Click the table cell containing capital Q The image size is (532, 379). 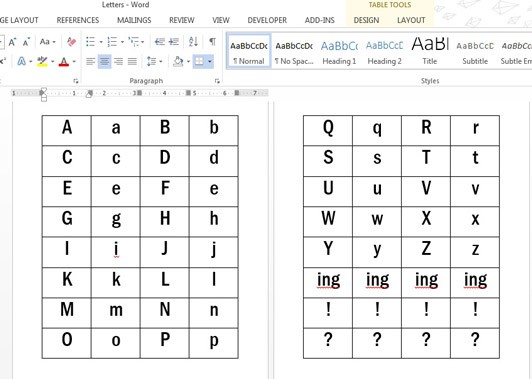[328, 131]
